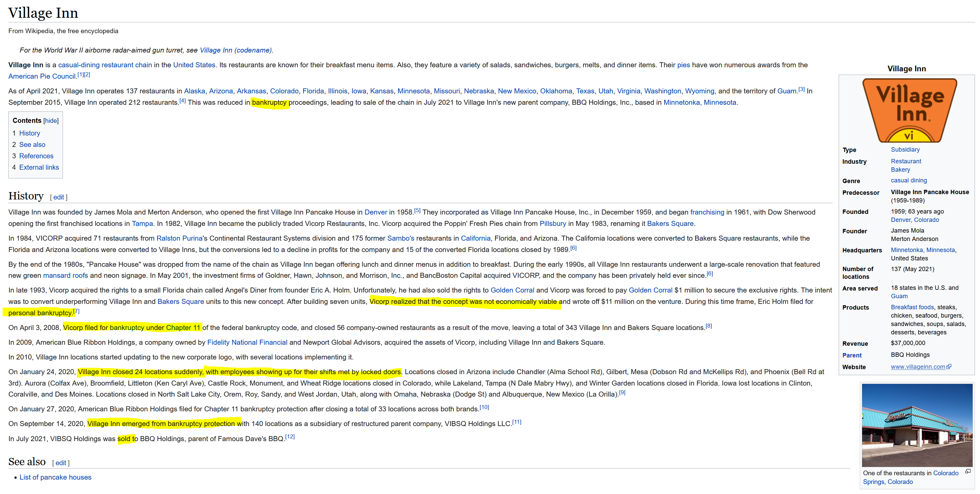Open the New Mexico link
Image resolution: width=980 pixels, height=494 pixels.
(x=517, y=91)
